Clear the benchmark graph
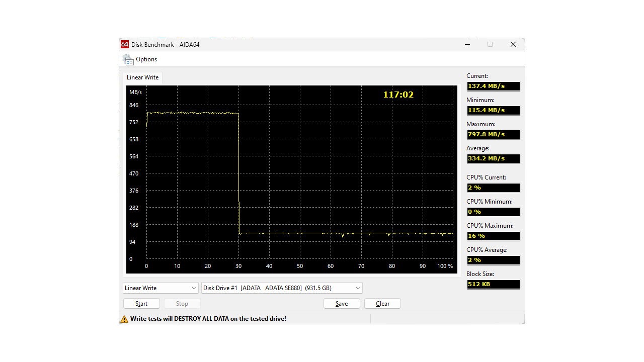 (382, 304)
